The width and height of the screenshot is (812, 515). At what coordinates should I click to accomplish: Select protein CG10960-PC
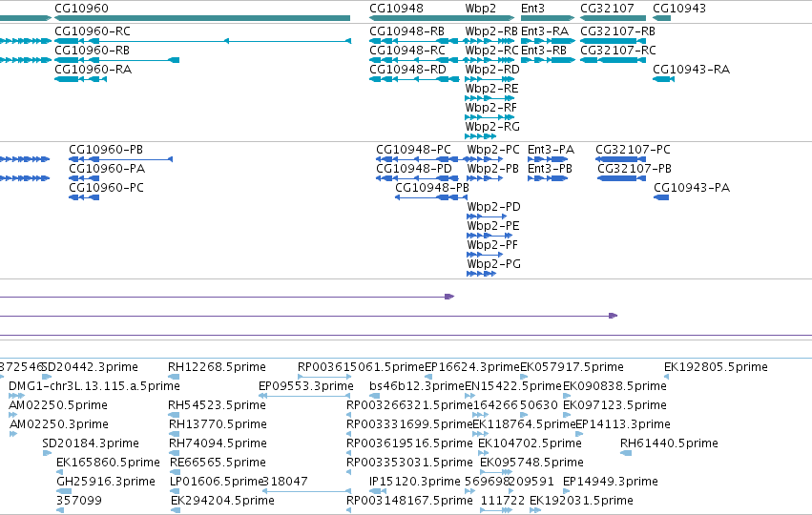106,189
